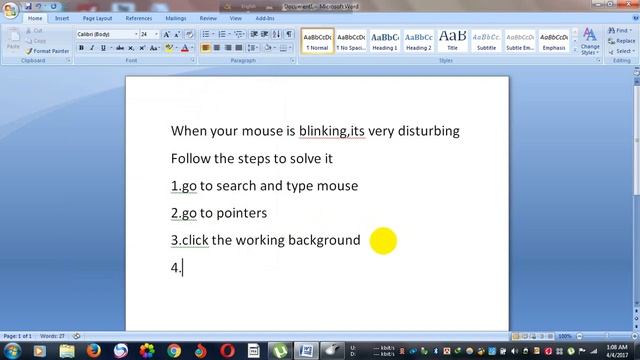
Task: Open the Calibri font name dropdown
Action: [136, 34]
